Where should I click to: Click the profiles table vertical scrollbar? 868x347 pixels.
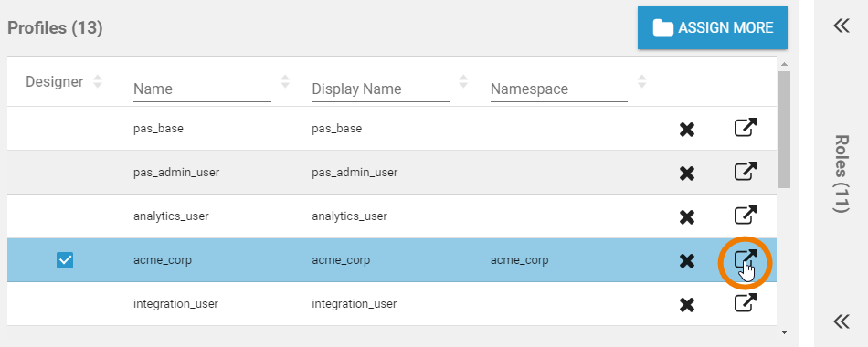pyautogui.click(x=784, y=130)
